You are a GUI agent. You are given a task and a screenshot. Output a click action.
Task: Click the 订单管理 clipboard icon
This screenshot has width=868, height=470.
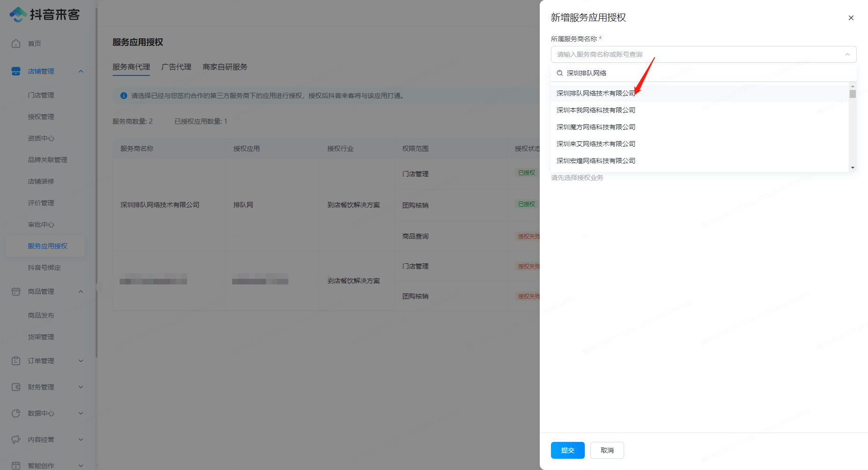coord(16,361)
